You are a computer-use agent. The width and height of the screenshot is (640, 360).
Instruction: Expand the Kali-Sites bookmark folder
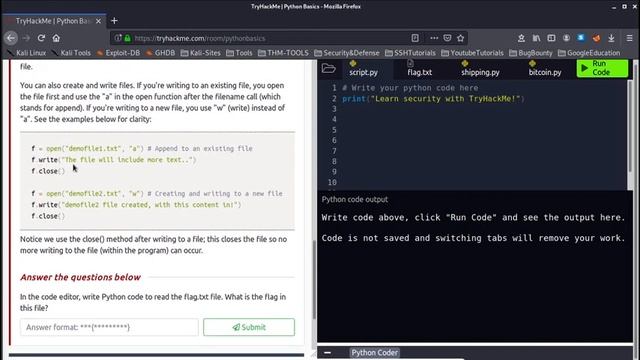(x=200, y=53)
